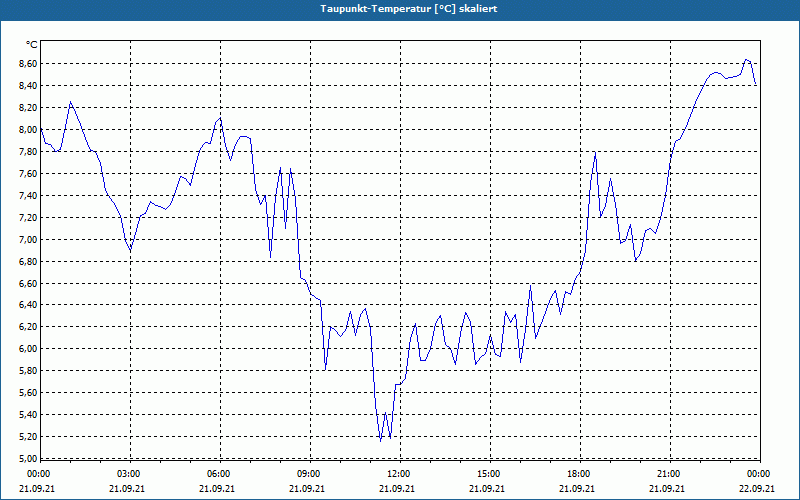Image resolution: width=800 pixels, height=500 pixels.
Task: Click the y-axis value '8,40'
Action: pyautogui.click(x=28, y=86)
